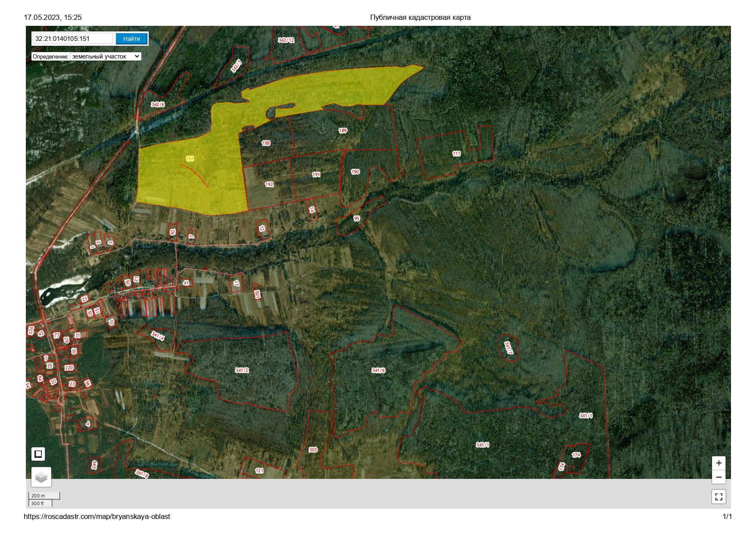Focus the cadastral number search field
This screenshot has height=534, width=756.
73,39
